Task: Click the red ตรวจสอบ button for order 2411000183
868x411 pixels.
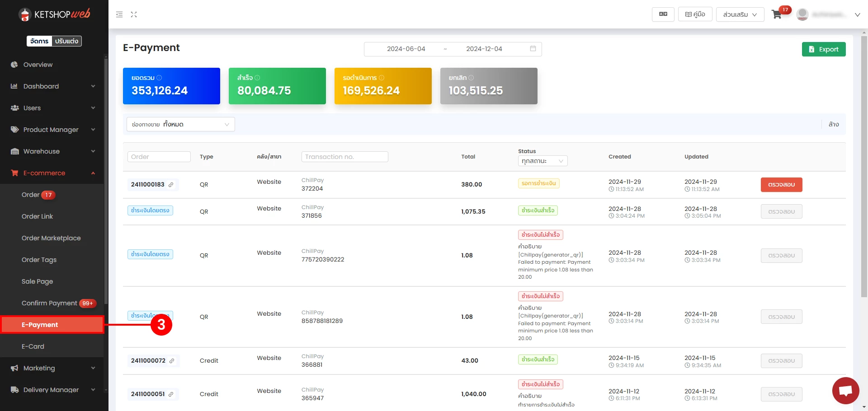Action: click(781, 185)
